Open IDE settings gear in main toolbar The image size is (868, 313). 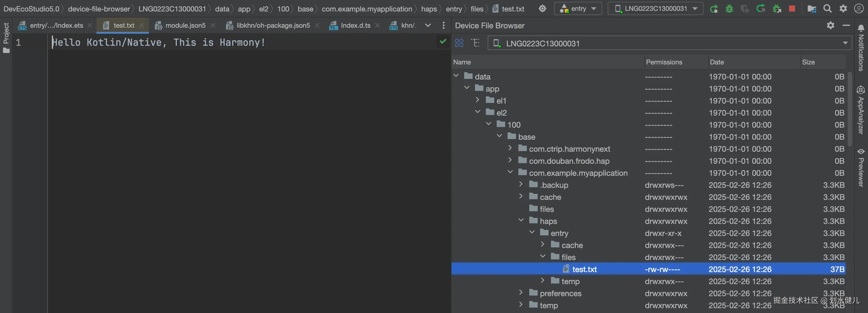[x=843, y=9]
